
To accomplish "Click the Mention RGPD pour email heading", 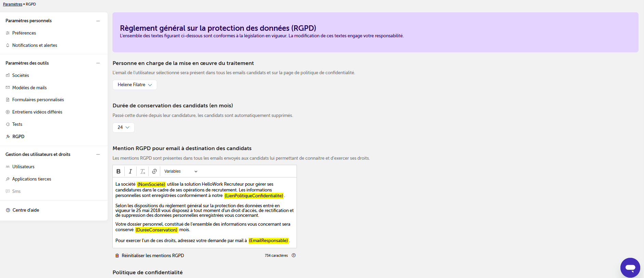I will coord(182,148).
